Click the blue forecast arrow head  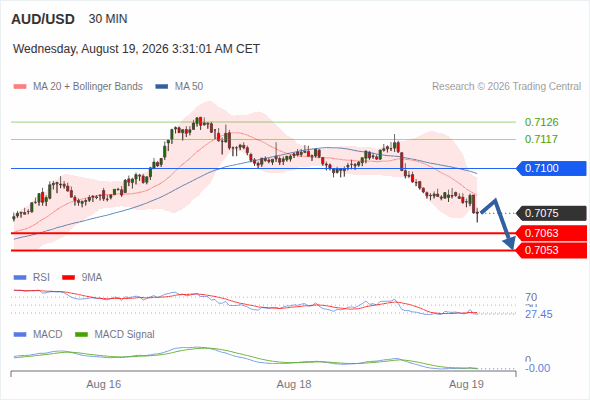coord(509,243)
